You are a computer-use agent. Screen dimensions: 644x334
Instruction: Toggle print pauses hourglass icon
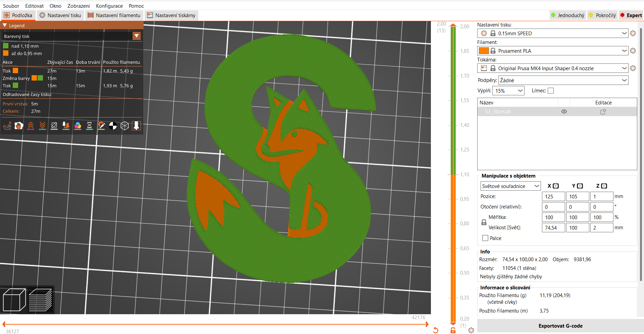pyautogui.click(x=89, y=126)
